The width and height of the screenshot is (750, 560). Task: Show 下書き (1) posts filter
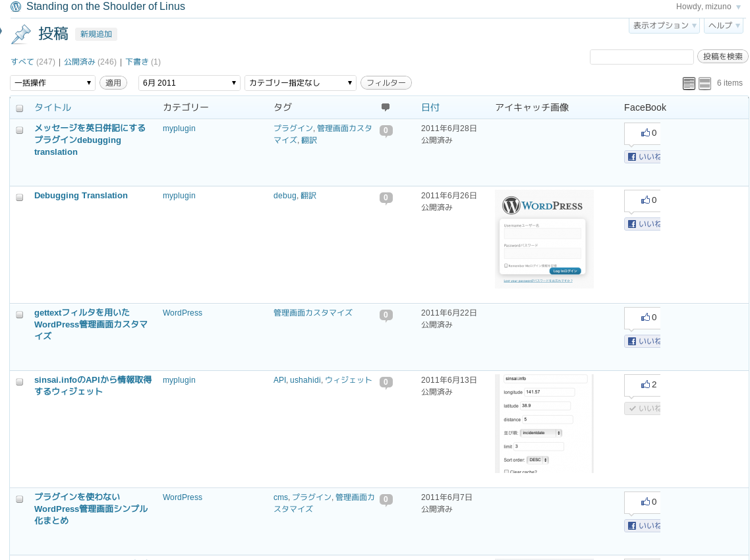click(x=143, y=62)
